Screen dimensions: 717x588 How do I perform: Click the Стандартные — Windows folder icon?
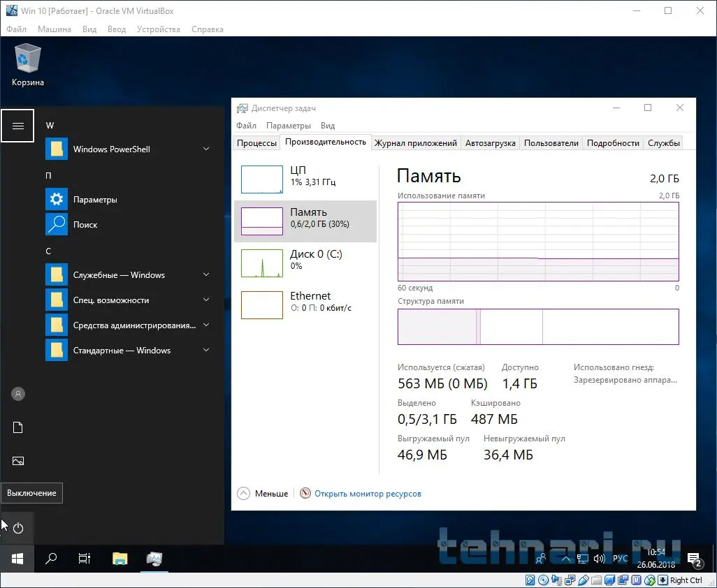pyautogui.click(x=57, y=350)
